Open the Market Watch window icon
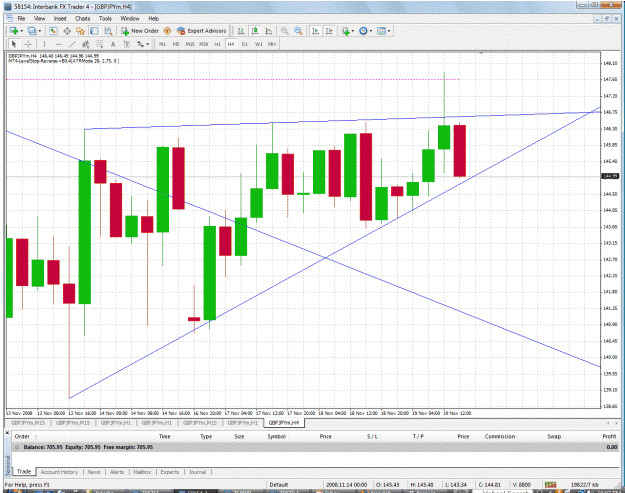The height and width of the screenshot is (493, 625). click(x=53, y=31)
